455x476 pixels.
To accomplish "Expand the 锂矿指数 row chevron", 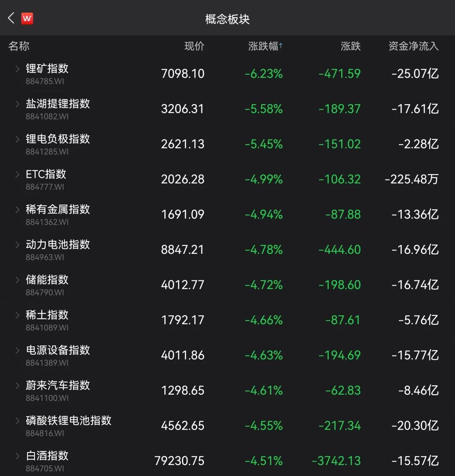I will [17, 69].
